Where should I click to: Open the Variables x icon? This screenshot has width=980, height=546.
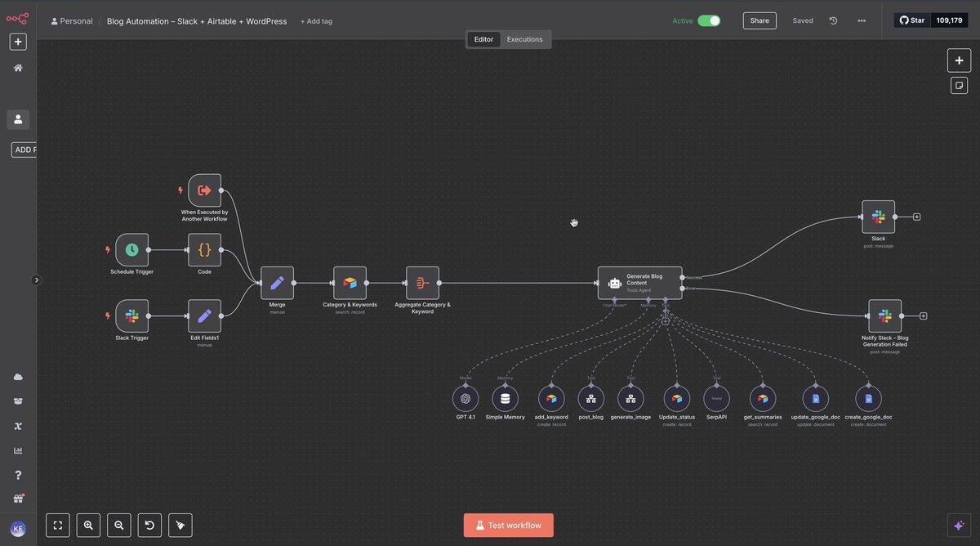(18, 426)
